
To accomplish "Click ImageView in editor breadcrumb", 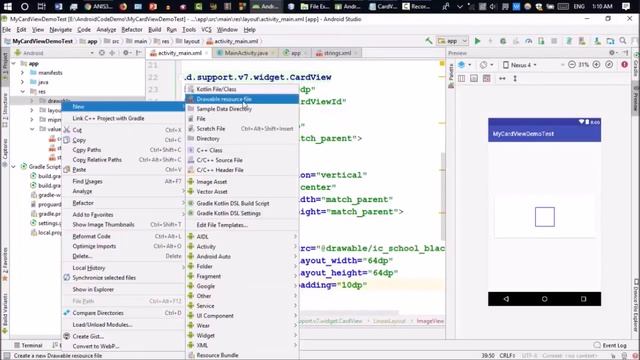I will pos(430,321).
